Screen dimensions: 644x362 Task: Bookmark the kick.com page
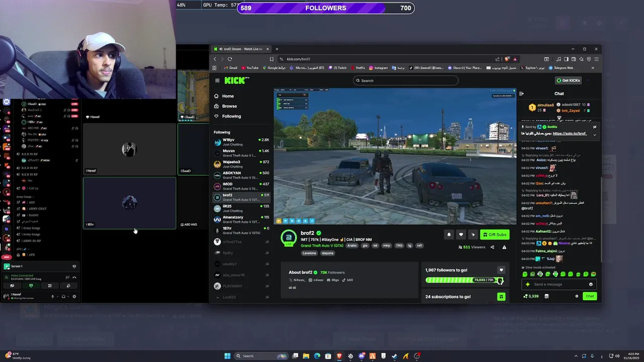[272, 59]
